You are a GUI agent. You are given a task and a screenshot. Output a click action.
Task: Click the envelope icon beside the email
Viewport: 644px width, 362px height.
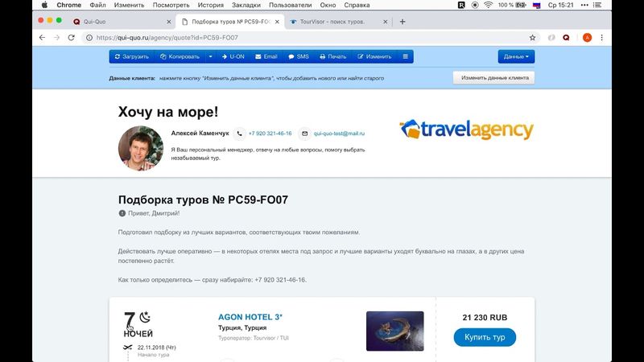click(x=305, y=134)
